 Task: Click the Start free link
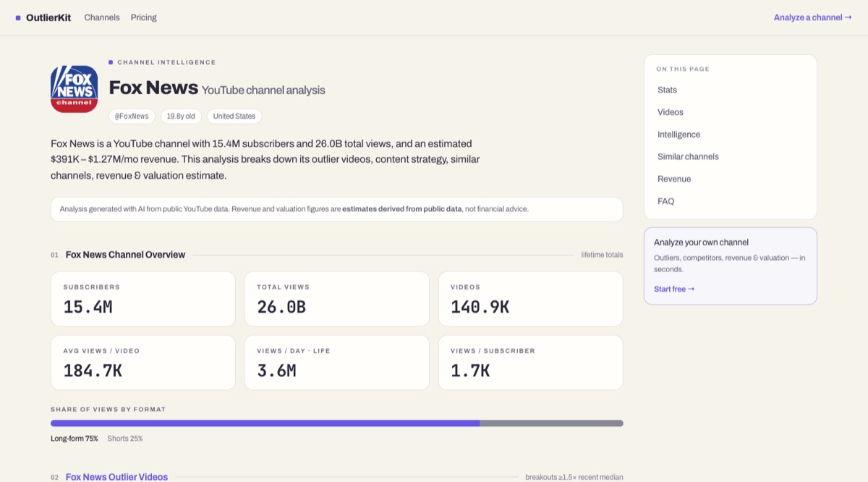point(674,289)
